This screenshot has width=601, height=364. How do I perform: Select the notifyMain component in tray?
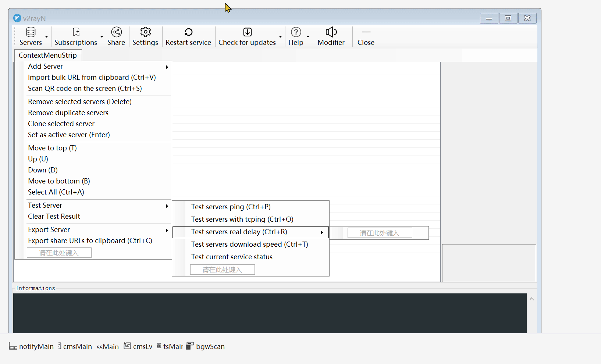pos(32,346)
